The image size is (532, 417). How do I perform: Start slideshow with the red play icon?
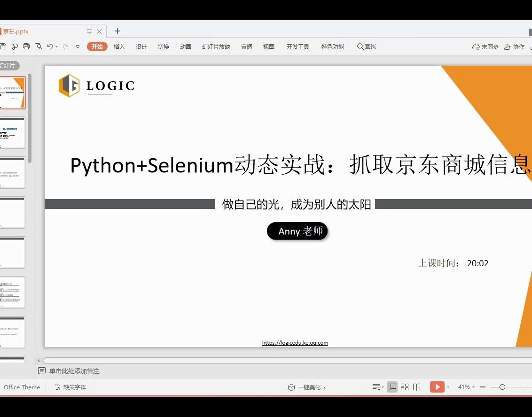pos(438,386)
